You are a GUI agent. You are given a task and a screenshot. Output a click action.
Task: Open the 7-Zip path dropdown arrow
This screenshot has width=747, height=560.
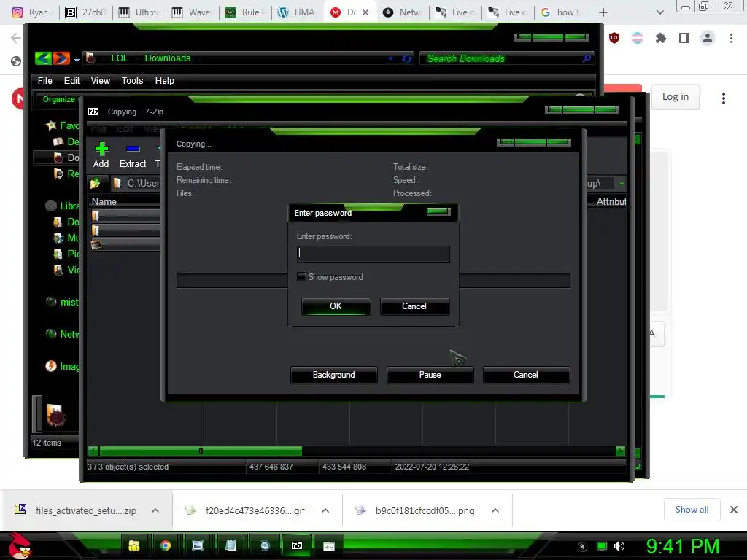pos(622,183)
